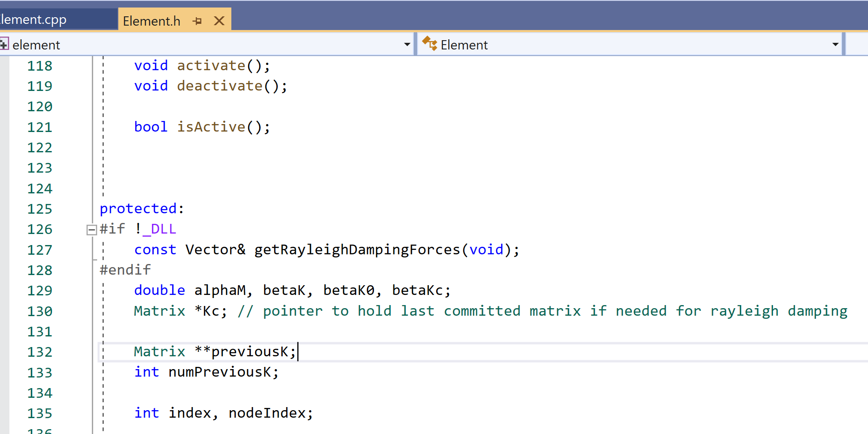
Task: Select line number 129 in the margin
Action: (x=39, y=290)
